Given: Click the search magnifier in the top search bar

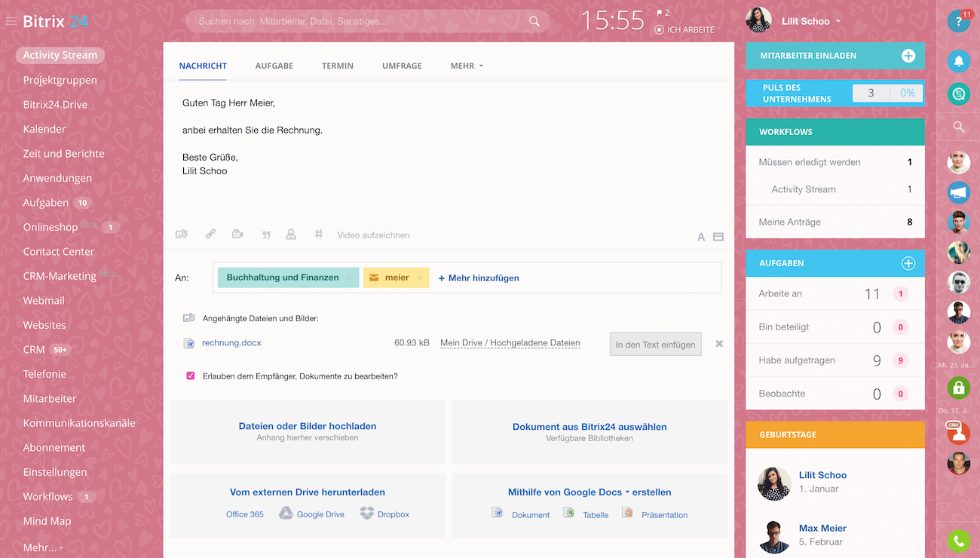Looking at the screenshot, I should 534,21.
